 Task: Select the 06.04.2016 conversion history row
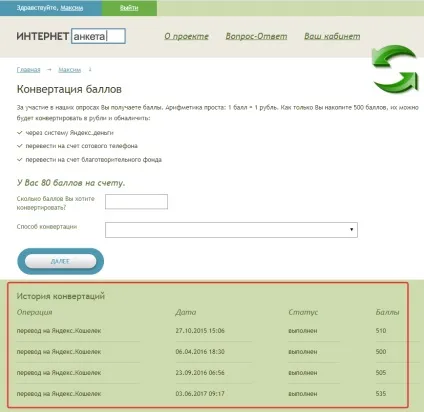(212, 352)
